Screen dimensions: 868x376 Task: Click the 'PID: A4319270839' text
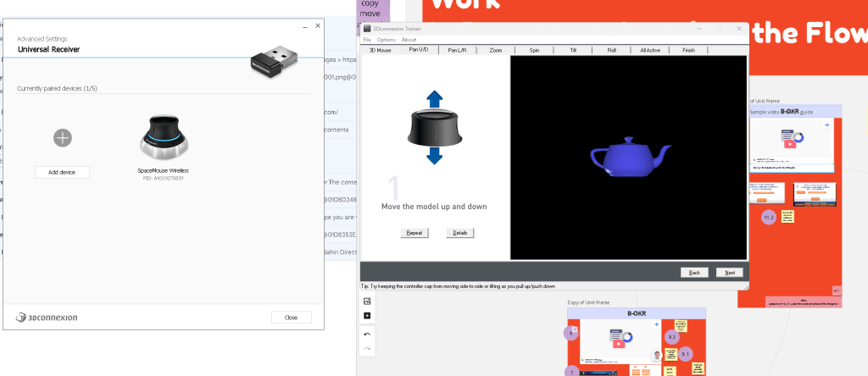coord(164,178)
